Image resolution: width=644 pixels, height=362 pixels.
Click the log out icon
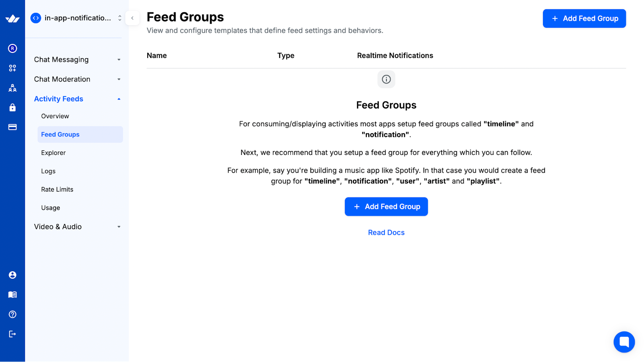pos(12,333)
